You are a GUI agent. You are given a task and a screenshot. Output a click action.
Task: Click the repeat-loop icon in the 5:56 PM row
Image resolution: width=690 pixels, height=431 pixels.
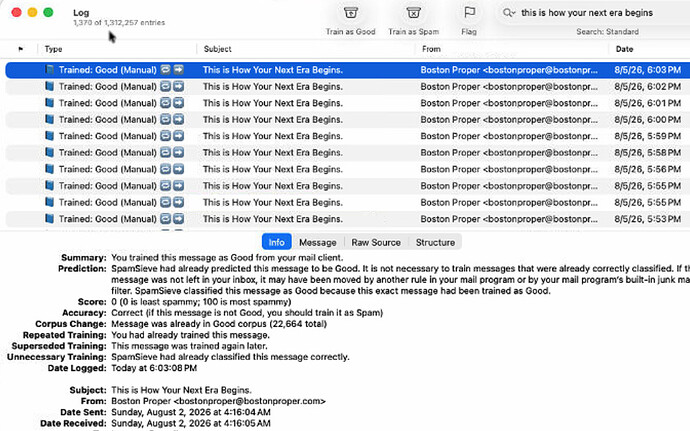point(165,169)
